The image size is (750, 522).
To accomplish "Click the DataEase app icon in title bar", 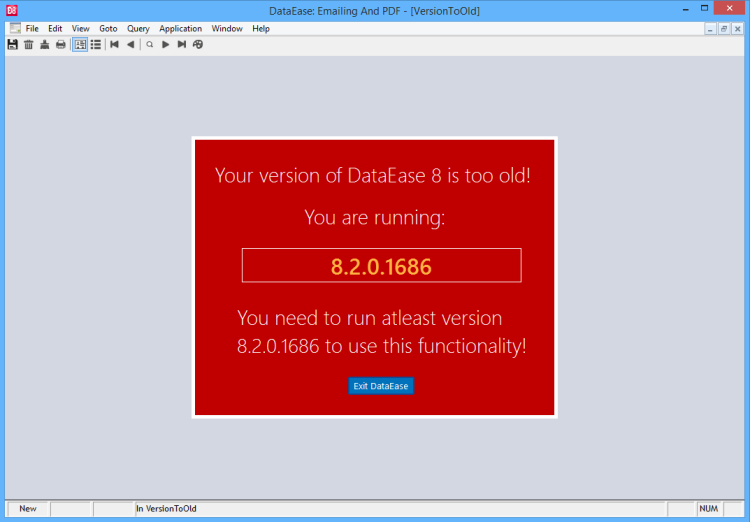I will tap(11, 10).
